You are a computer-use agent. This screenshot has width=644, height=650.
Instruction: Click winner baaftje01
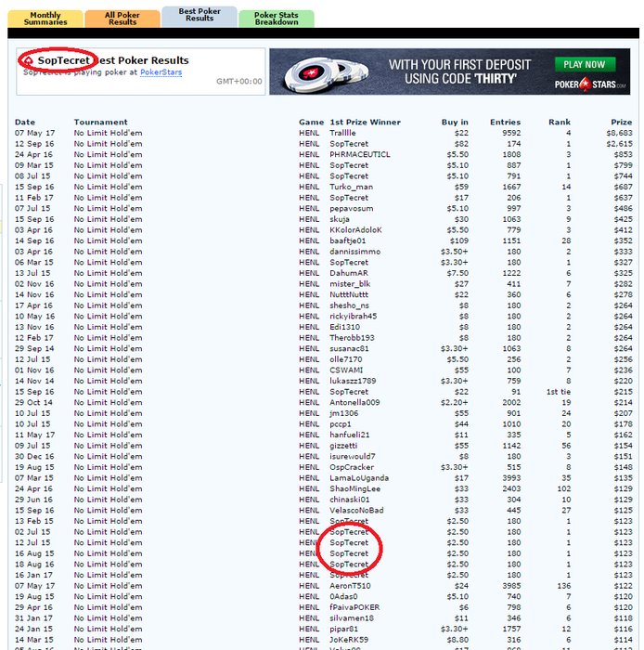[x=347, y=240]
